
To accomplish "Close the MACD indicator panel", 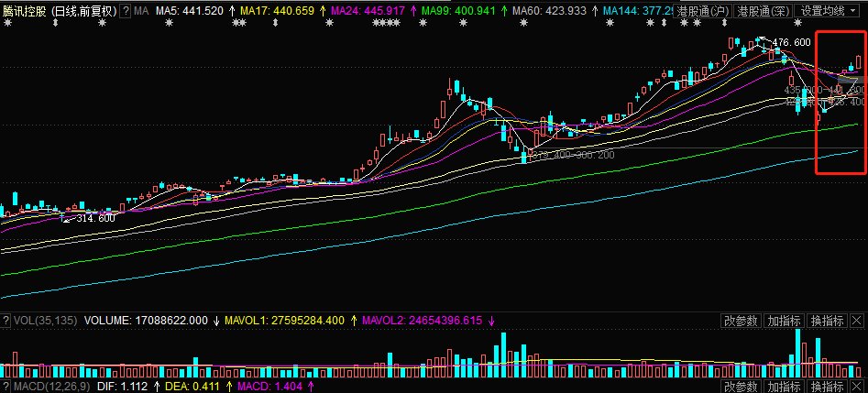I will point(856,388).
